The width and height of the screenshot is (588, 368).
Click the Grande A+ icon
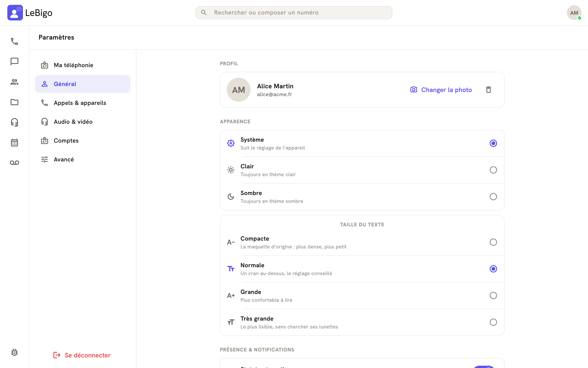coord(231,296)
